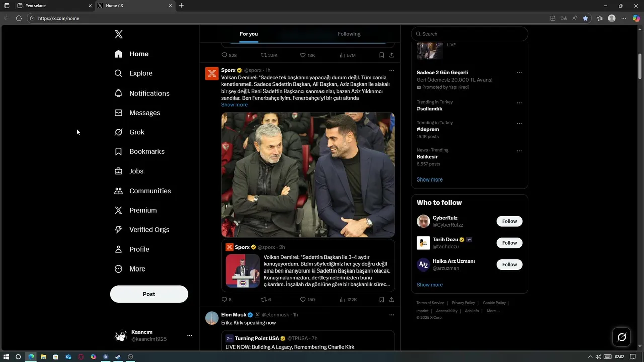Reload the page with browser refresh
Viewport: 644px width, 362px height.
coord(19,18)
